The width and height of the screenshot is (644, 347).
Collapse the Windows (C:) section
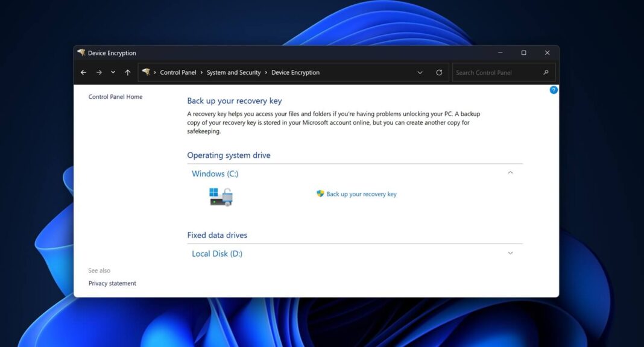(x=510, y=172)
